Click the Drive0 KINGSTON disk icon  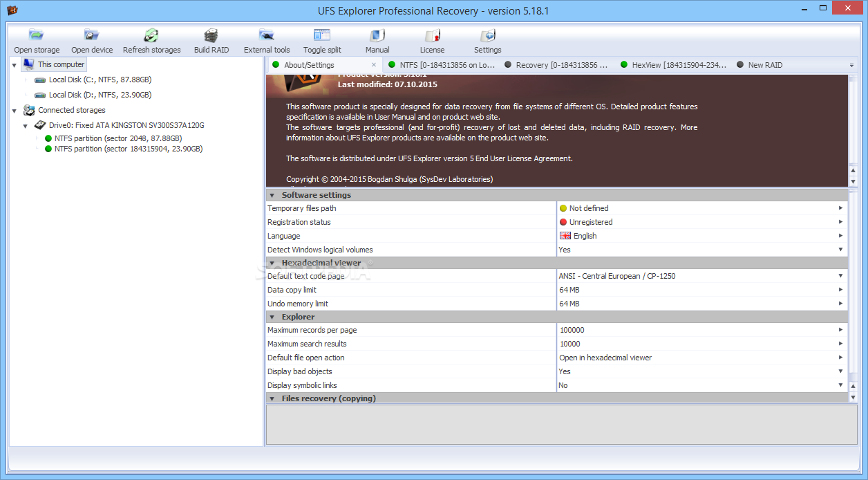[40, 125]
